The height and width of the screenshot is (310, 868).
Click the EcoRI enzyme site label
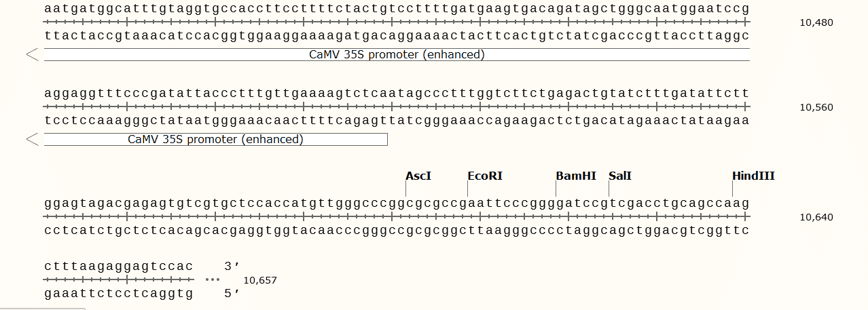click(x=485, y=176)
